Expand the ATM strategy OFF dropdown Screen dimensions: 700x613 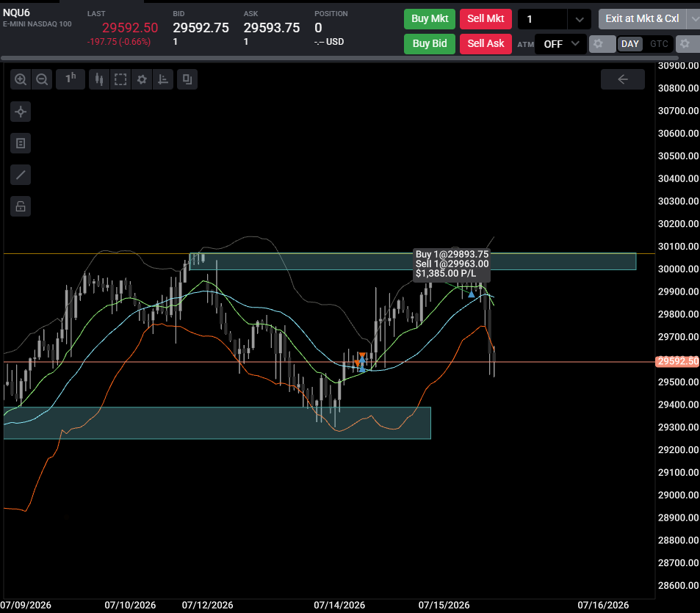[x=560, y=44]
